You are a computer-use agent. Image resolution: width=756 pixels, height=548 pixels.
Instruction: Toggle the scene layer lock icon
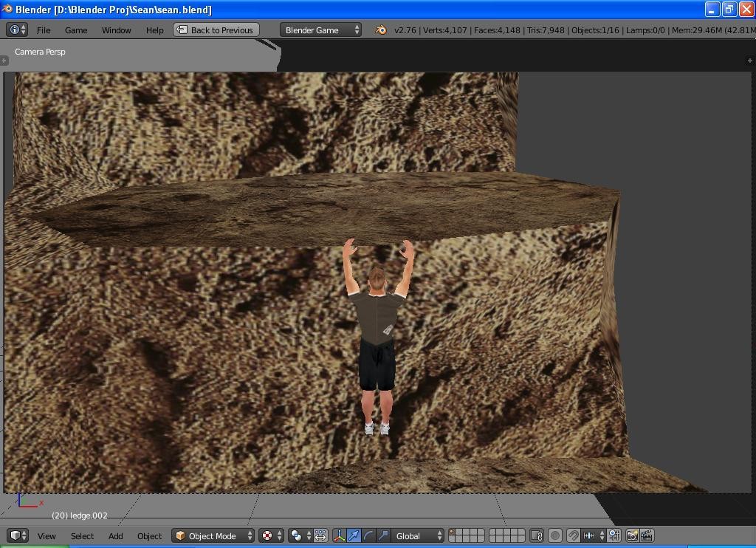(537, 536)
